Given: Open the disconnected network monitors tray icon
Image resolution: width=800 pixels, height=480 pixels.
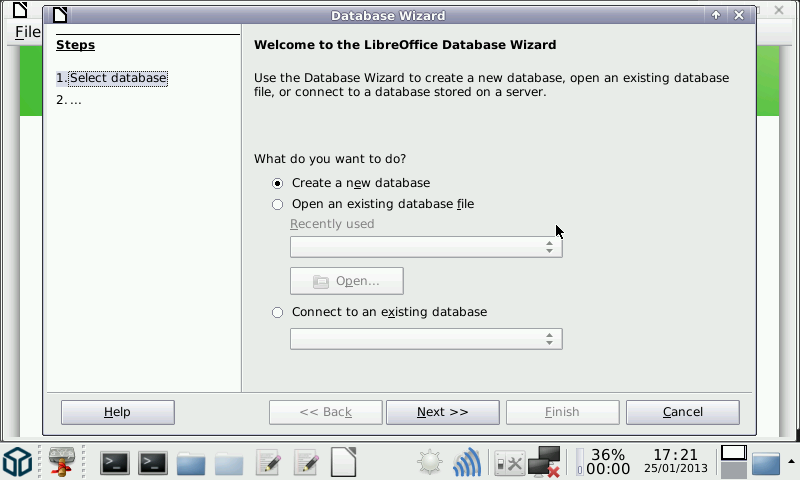Looking at the screenshot, I should coord(545,462).
